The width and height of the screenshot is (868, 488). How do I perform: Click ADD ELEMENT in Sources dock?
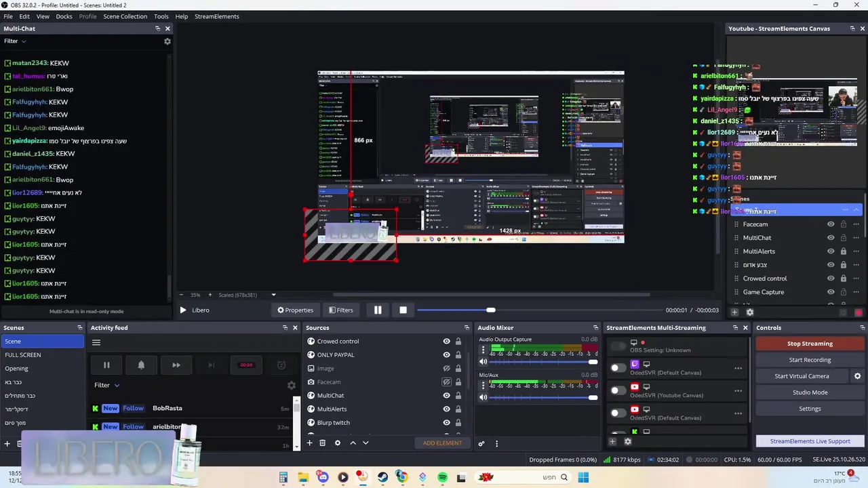coord(442,443)
